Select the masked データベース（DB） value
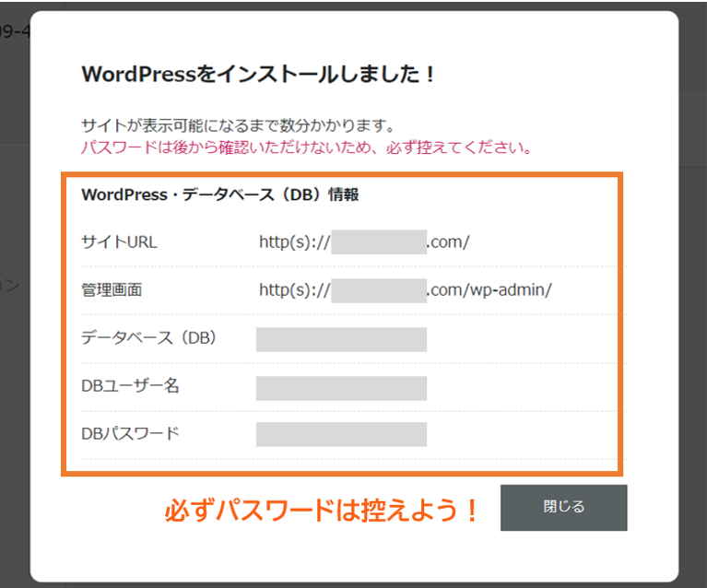Screen dimensions: 707x588 tap(341, 339)
